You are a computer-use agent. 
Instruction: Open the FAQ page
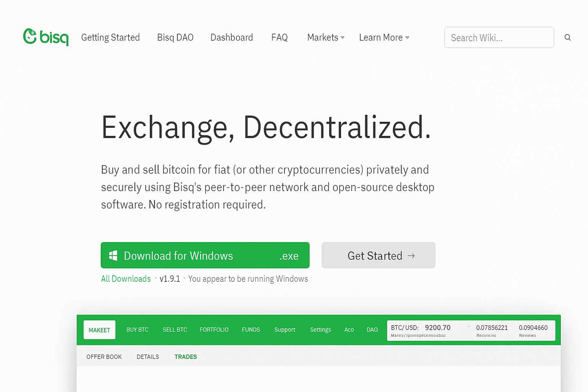coord(279,37)
